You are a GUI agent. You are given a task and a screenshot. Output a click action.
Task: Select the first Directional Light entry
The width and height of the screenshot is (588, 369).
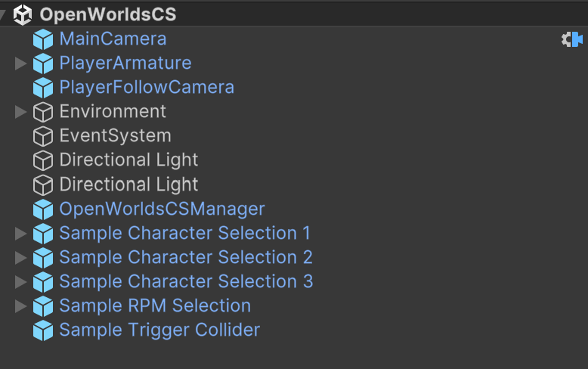128,160
